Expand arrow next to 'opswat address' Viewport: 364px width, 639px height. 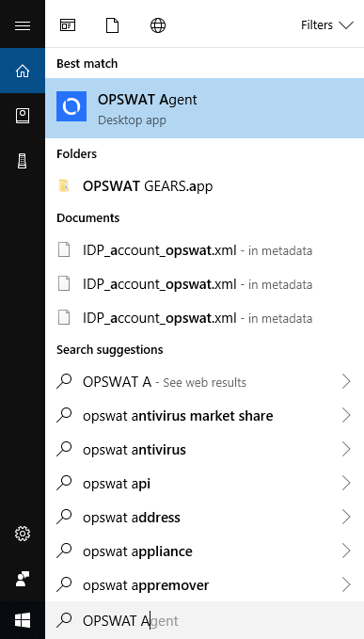pyautogui.click(x=346, y=518)
